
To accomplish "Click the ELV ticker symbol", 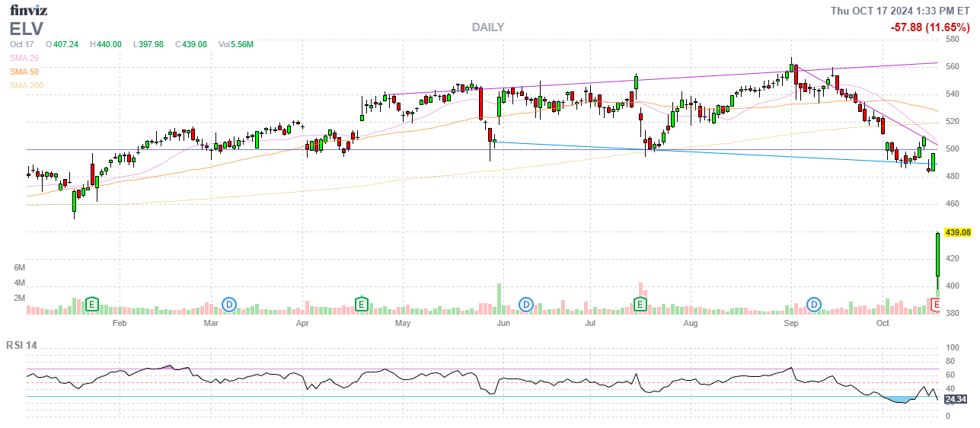I will point(27,29).
